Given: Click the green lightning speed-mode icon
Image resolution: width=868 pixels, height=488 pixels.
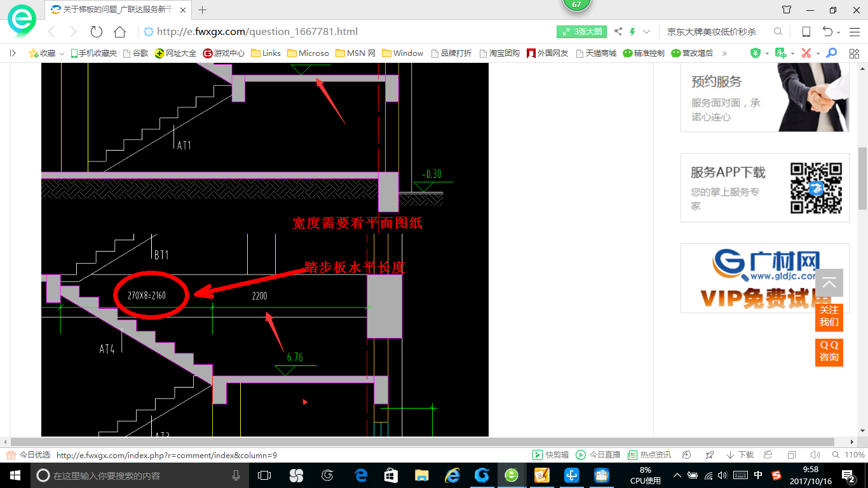Looking at the screenshot, I should (633, 32).
